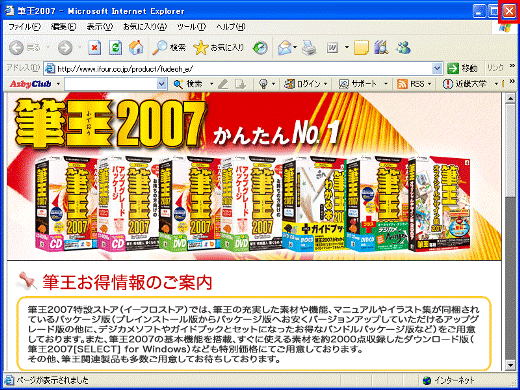Click the RSS orange feed icon
This screenshot has width=520, height=390.
point(402,84)
